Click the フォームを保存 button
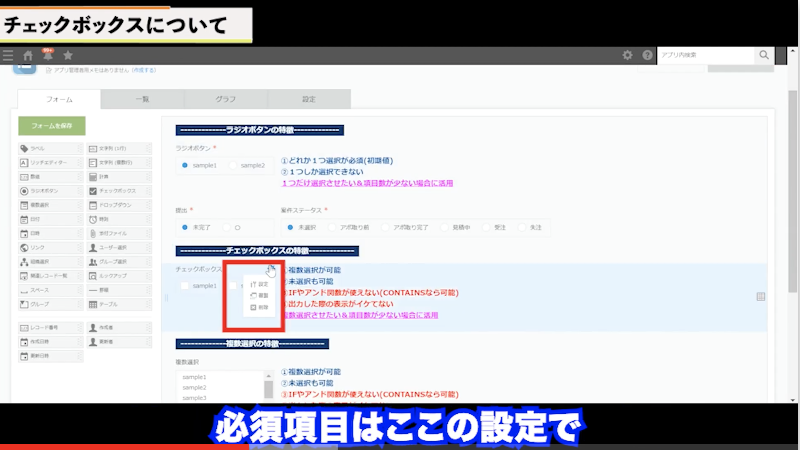 51,126
